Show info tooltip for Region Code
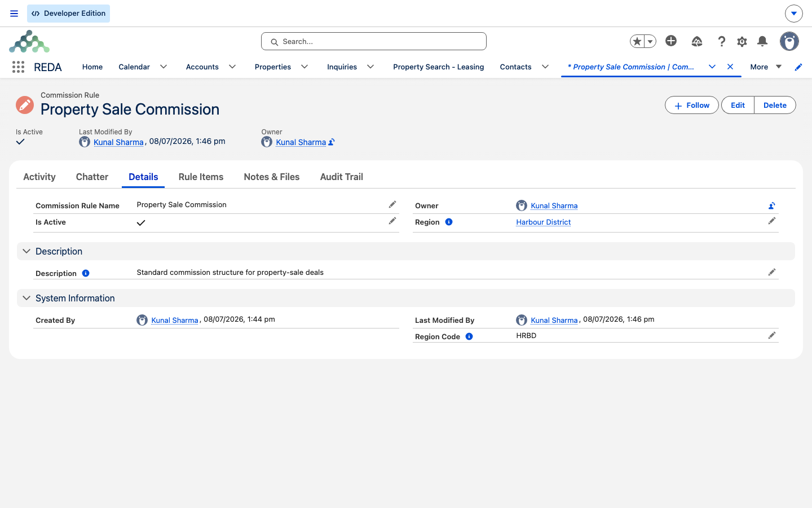812x508 pixels. pos(469,336)
